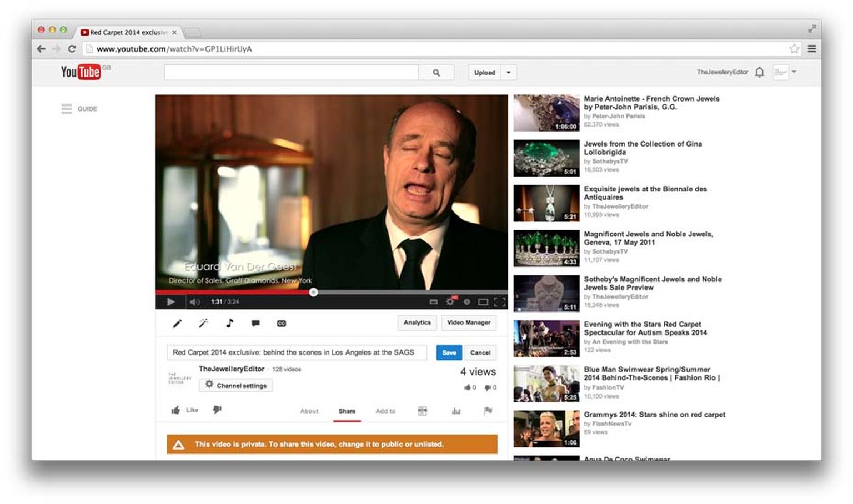Save the edited video title
Screen dimensions: 853x504
449,352
